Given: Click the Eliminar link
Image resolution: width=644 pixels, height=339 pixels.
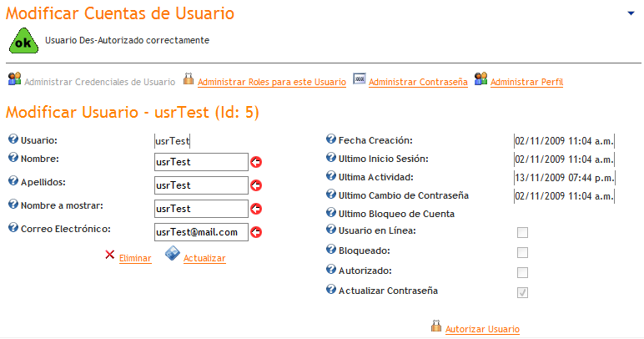Looking at the screenshot, I should (x=135, y=259).
